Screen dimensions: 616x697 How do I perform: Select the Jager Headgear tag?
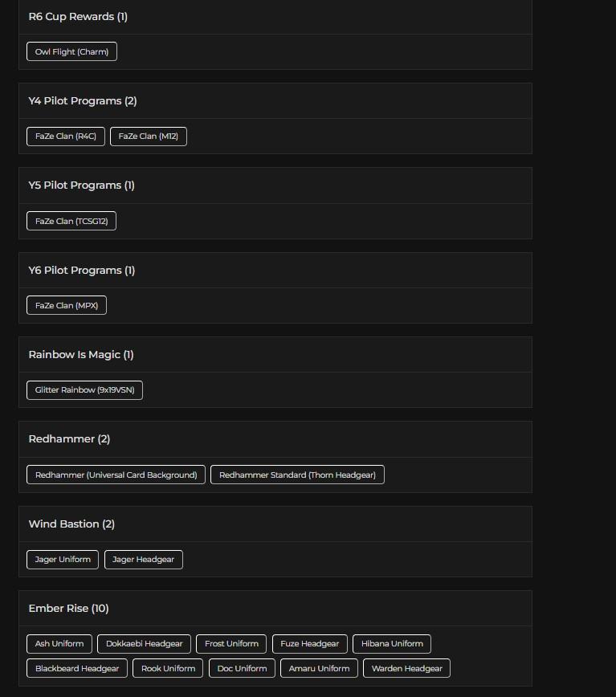click(143, 560)
